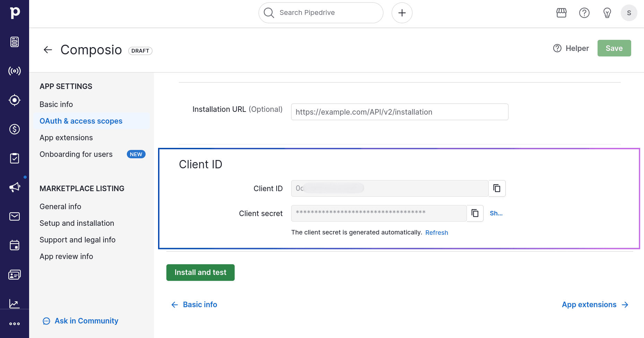Open the live broadcast signal sidebar icon
644x338 pixels.
pos(15,71)
